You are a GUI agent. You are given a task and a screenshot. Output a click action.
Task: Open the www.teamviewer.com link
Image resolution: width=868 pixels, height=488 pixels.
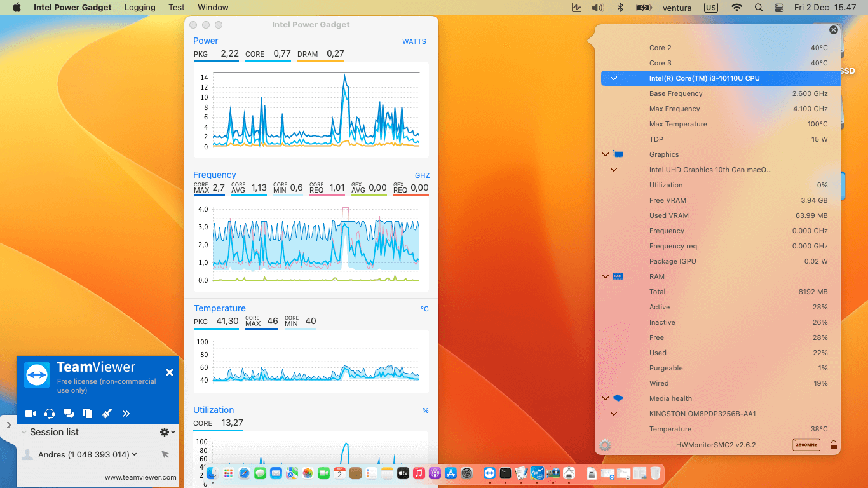click(140, 477)
